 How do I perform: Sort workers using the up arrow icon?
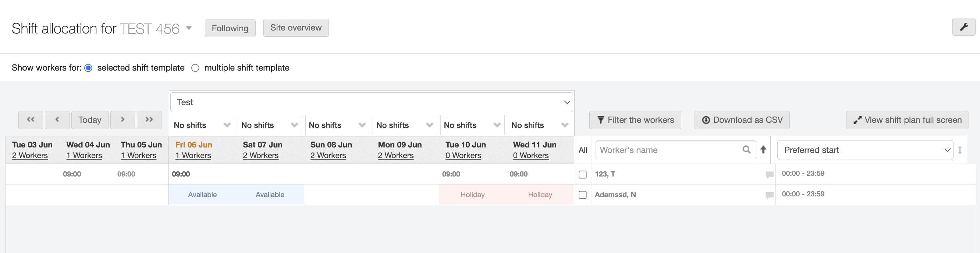763,150
